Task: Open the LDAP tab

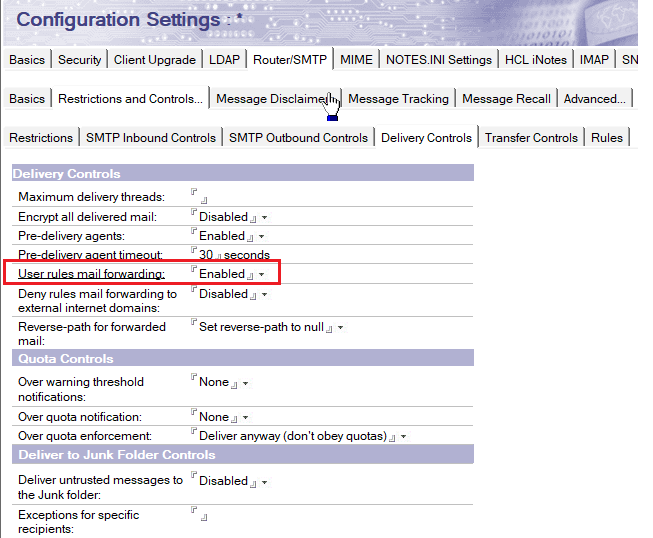Action: [225, 60]
